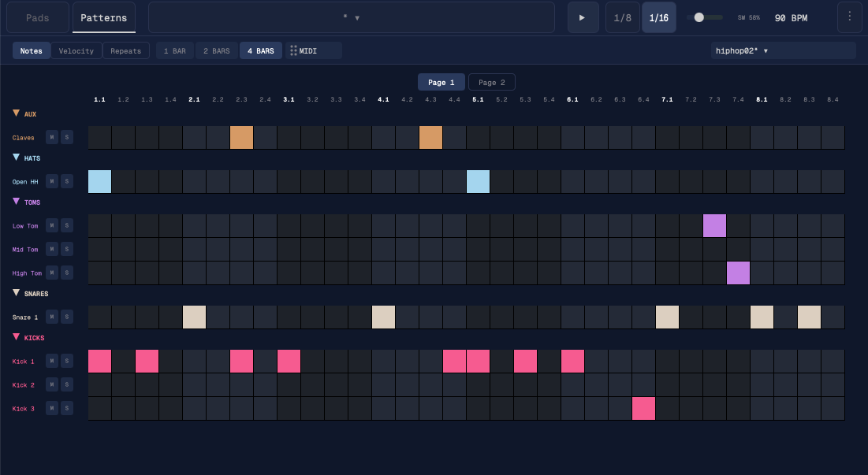Select the Notes view
This screenshot has width=868, height=475.
pyautogui.click(x=32, y=51)
